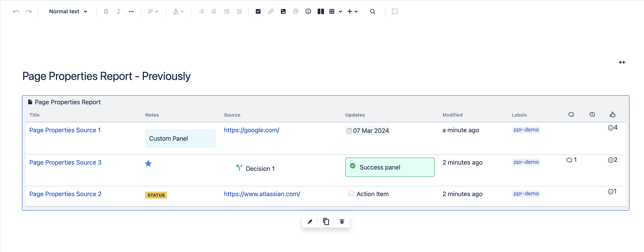Insert an emoji
The image size is (644, 252).
(x=308, y=12)
